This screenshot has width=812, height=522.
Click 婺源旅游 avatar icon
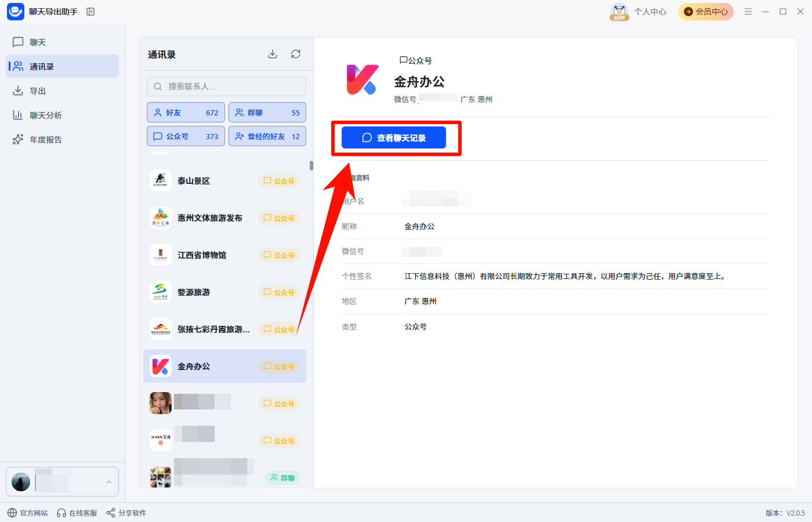pyautogui.click(x=161, y=292)
